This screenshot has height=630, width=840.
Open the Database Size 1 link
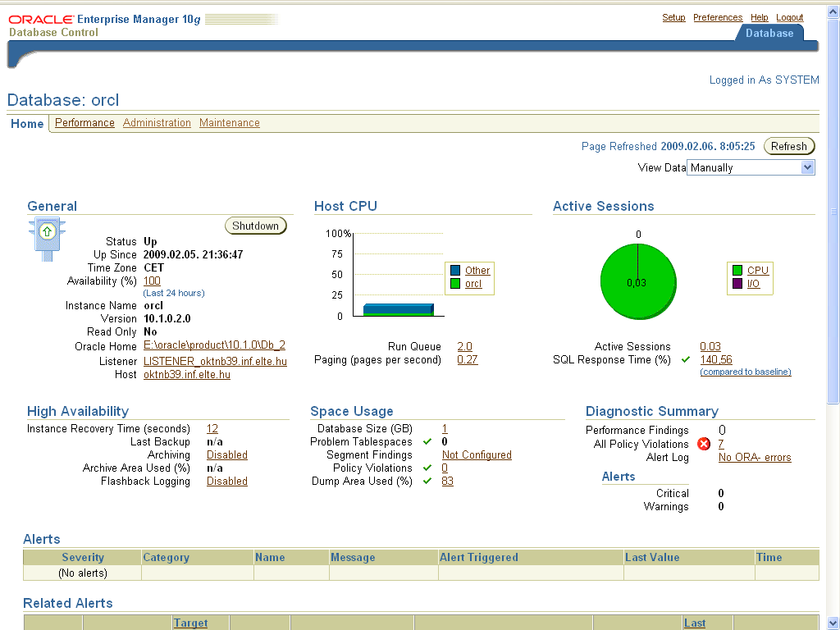[445, 428]
